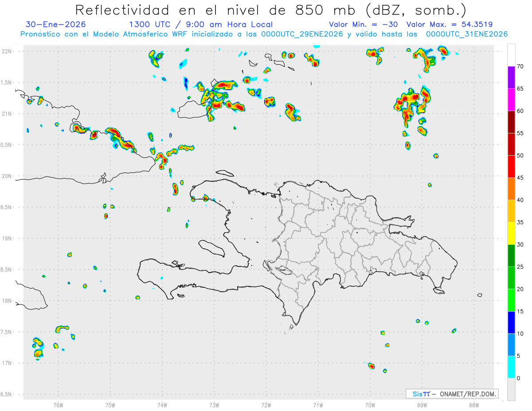Click the color bar value label 10
Viewport: 532px width, 411px height.
coord(520,333)
